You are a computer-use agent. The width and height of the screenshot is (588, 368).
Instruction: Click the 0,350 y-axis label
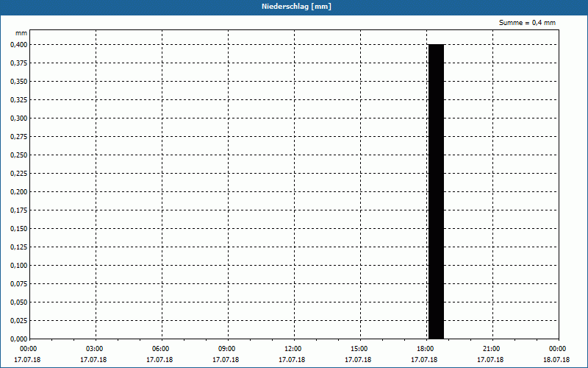[x=19, y=82]
